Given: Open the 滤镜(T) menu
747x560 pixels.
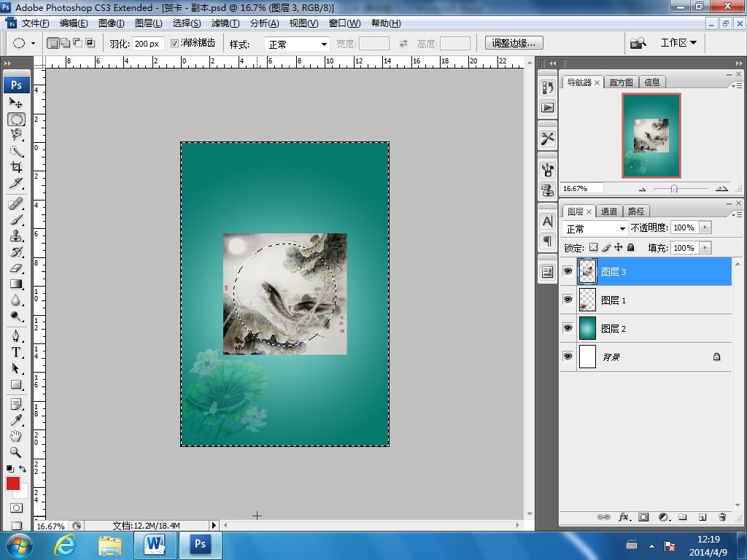Looking at the screenshot, I should 225,23.
